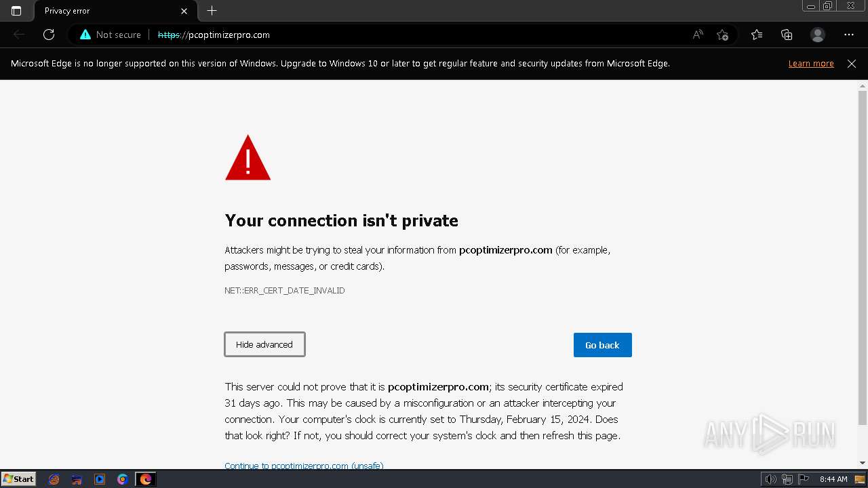Follow the Learn more link in banner
This screenshot has height=488, width=868.
pyautogui.click(x=811, y=64)
